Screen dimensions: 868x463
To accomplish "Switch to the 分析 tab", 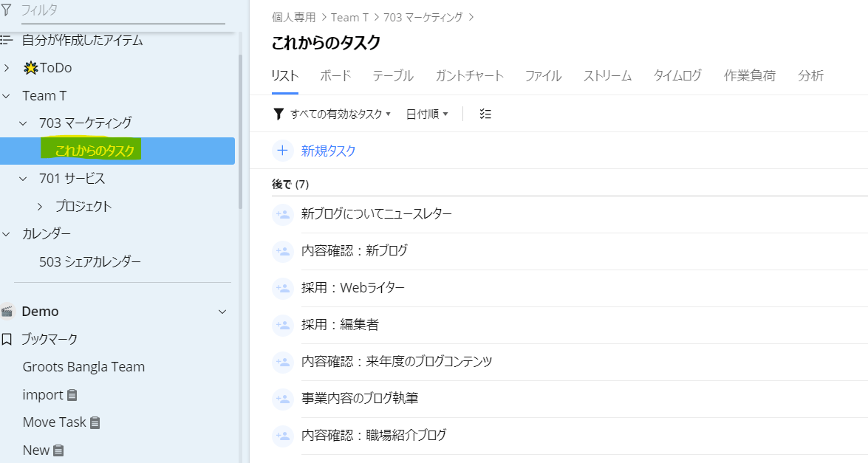I will [x=810, y=76].
